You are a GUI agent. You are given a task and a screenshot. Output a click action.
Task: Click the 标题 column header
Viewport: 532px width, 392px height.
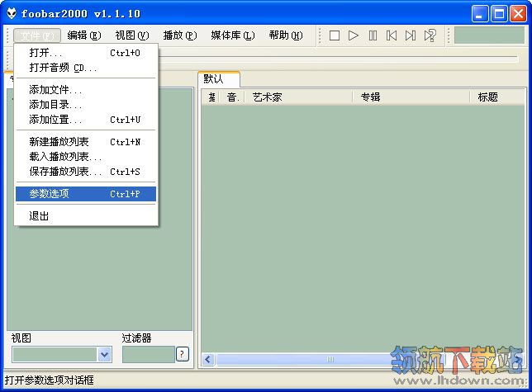coord(497,97)
